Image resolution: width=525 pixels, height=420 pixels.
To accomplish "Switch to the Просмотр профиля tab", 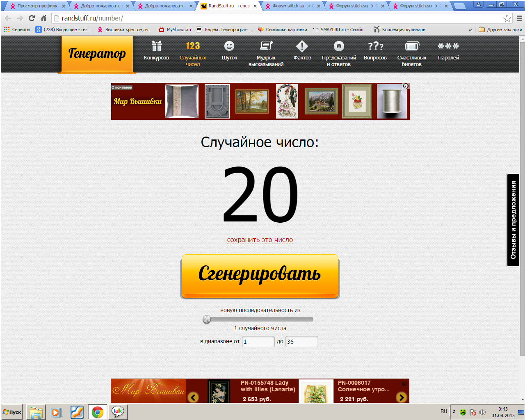I will tap(37, 6).
